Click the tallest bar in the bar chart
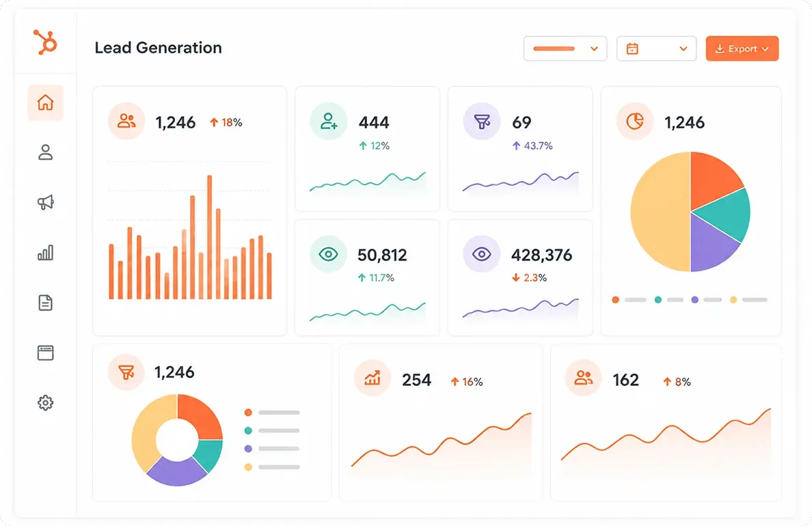 [x=210, y=237]
